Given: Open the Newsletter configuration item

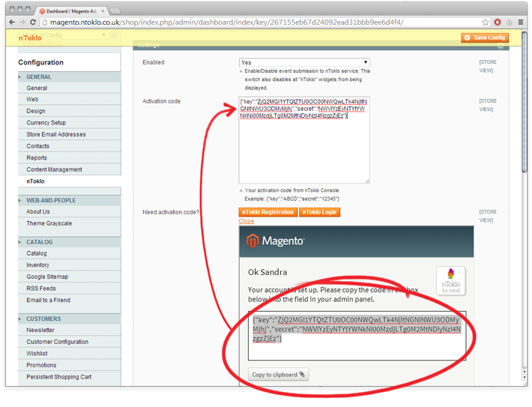Looking at the screenshot, I should pyautogui.click(x=40, y=331).
